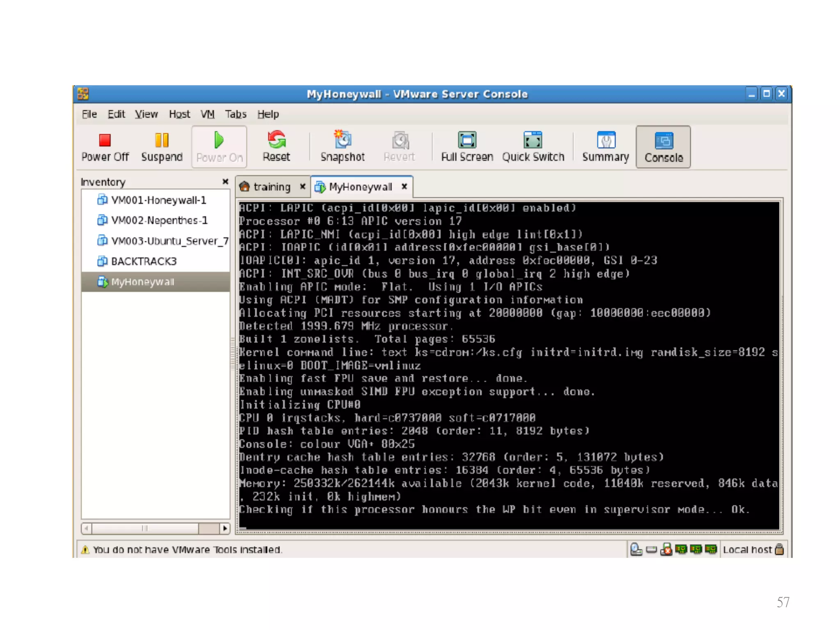Close the MyHoneywall tab
840x630 pixels.
(x=404, y=187)
